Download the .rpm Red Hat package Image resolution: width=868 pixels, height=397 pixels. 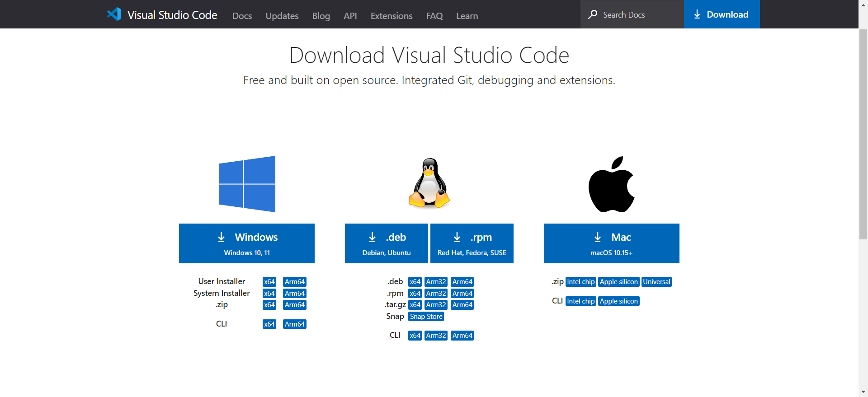point(472,243)
